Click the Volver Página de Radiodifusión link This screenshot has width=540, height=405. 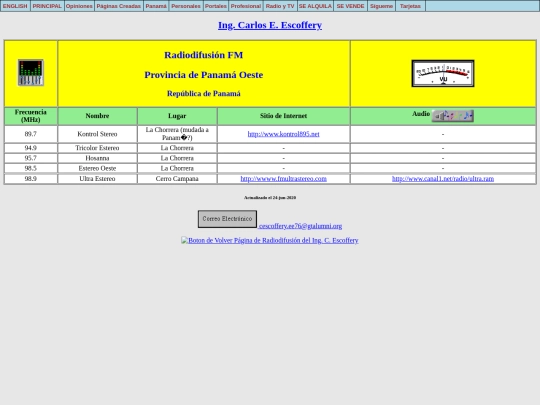point(270,240)
